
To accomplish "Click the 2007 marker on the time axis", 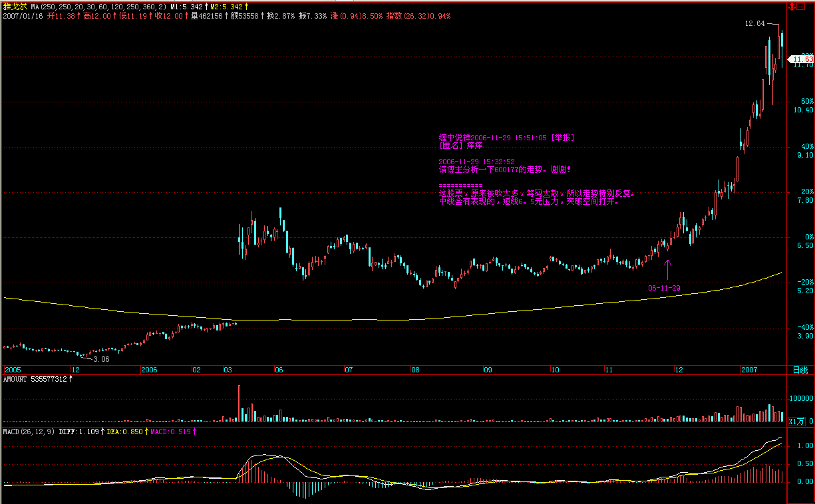I will coord(749,370).
